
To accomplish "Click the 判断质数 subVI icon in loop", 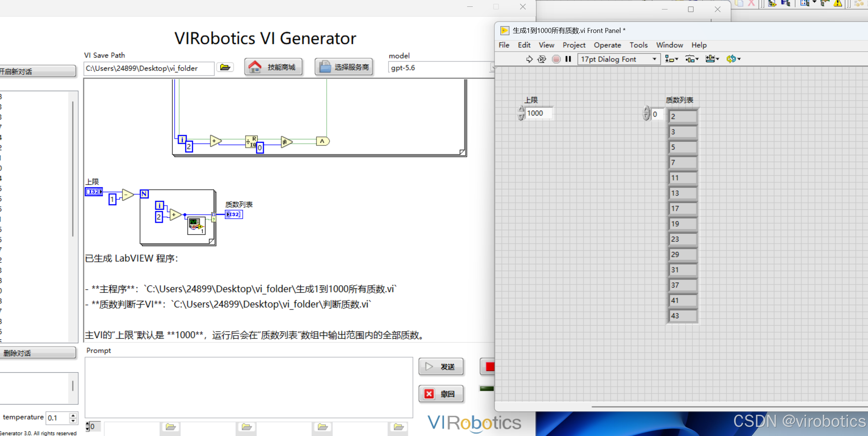I will pos(197,226).
